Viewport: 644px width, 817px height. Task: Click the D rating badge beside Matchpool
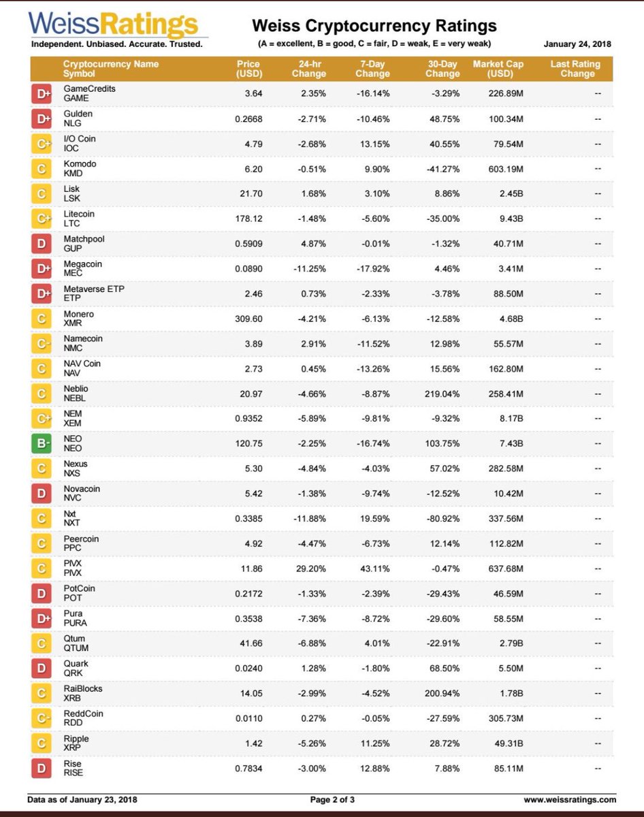43,244
